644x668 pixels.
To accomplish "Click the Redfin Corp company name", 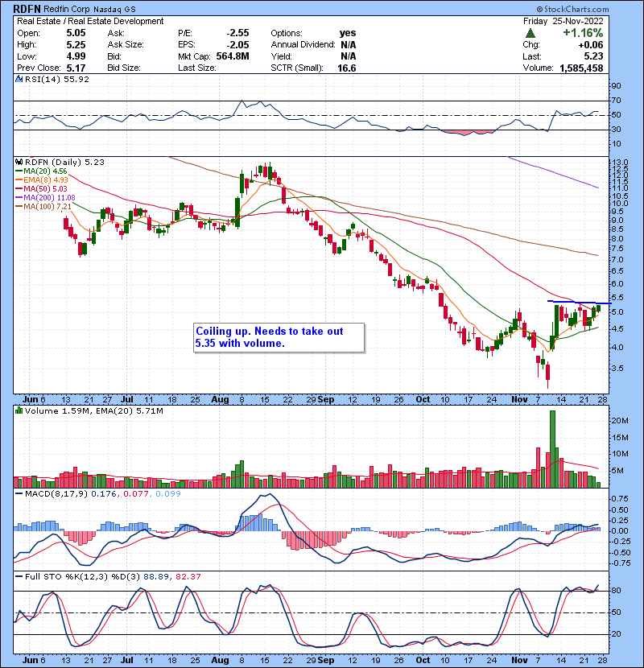I will coord(67,9).
